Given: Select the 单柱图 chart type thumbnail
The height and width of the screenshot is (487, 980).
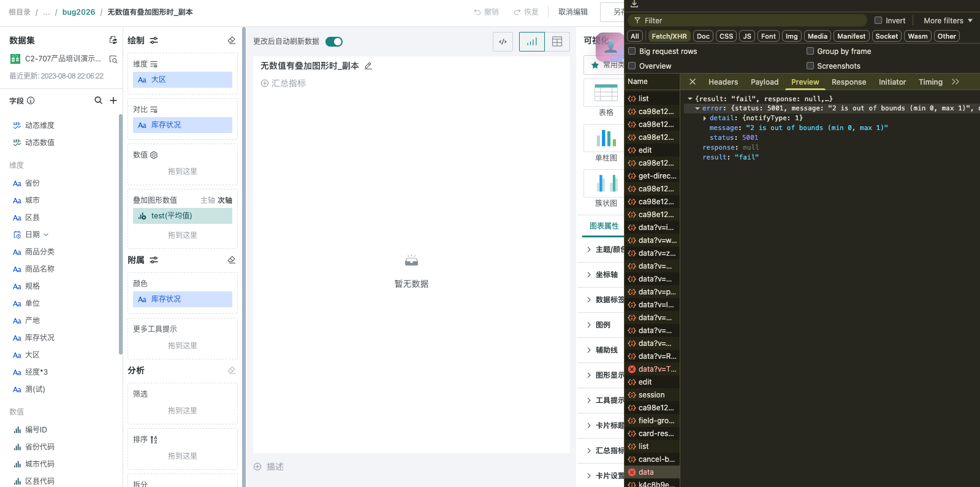Looking at the screenshot, I should point(606,138).
